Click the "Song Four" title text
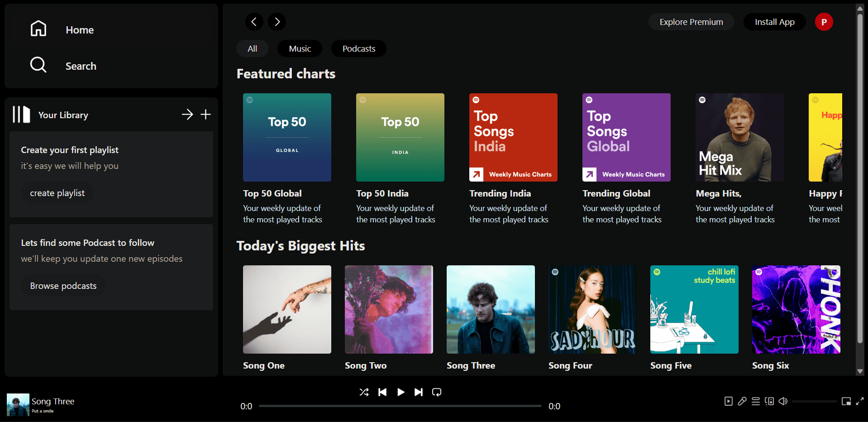Image resolution: width=868 pixels, height=422 pixels. [570, 365]
